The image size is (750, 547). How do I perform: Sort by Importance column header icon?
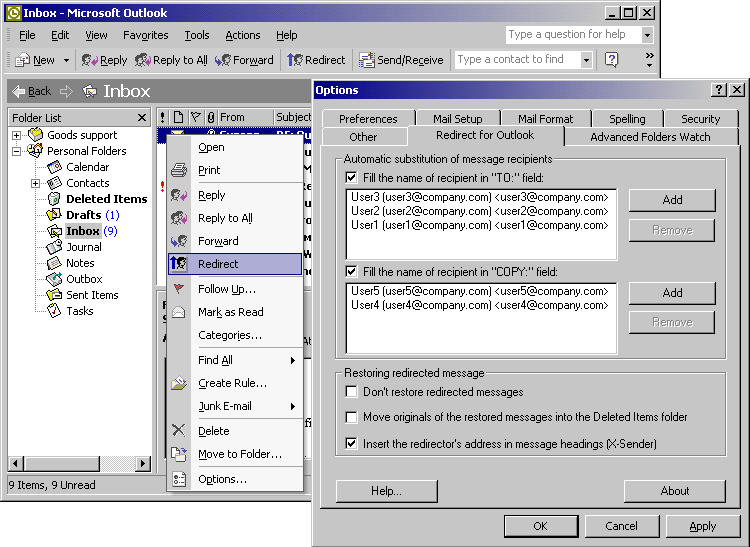click(163, 117)
